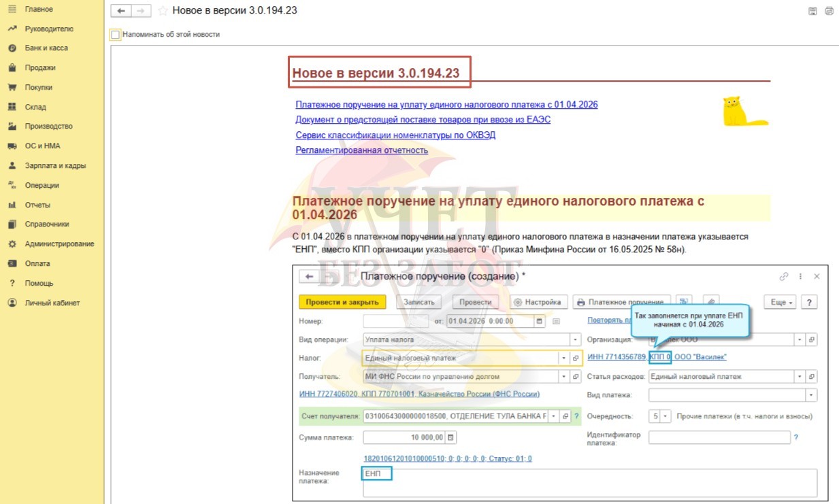Expand the Налог dropdown arrow
Image resolution: width=839 pixels, height=504 pixels.
pos(563,358)
